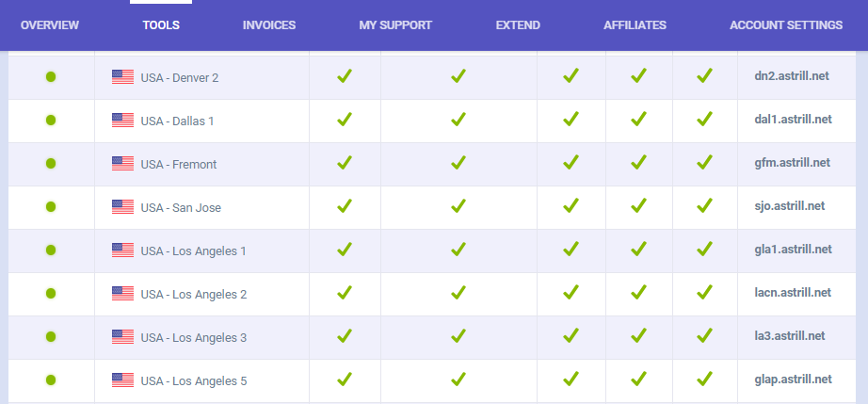Click last checkmark in Los Angeles 1 row
The height and width of the screenshot is (404, 868).
click(x=704, y=249)
